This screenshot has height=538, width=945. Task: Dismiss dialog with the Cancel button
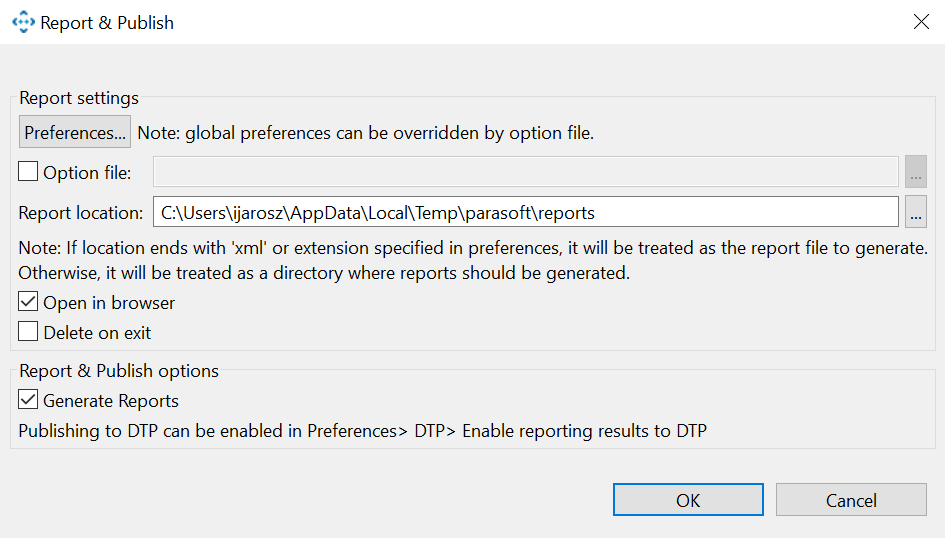pyautogui.click(x=851, y=499)
